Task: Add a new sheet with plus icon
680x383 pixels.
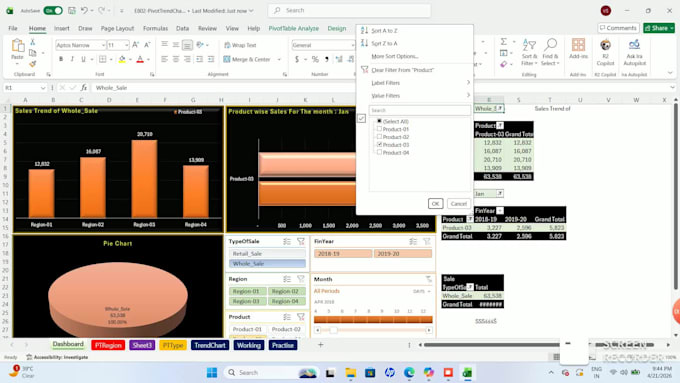Action: [x=320, y=345]
